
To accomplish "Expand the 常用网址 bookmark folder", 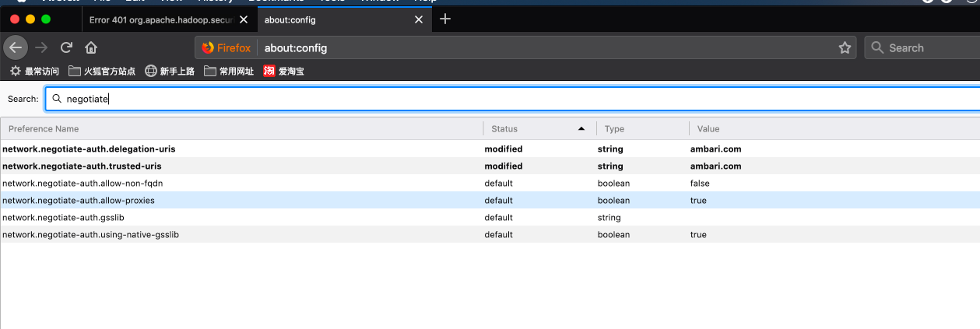I will (x=228, y=72).
